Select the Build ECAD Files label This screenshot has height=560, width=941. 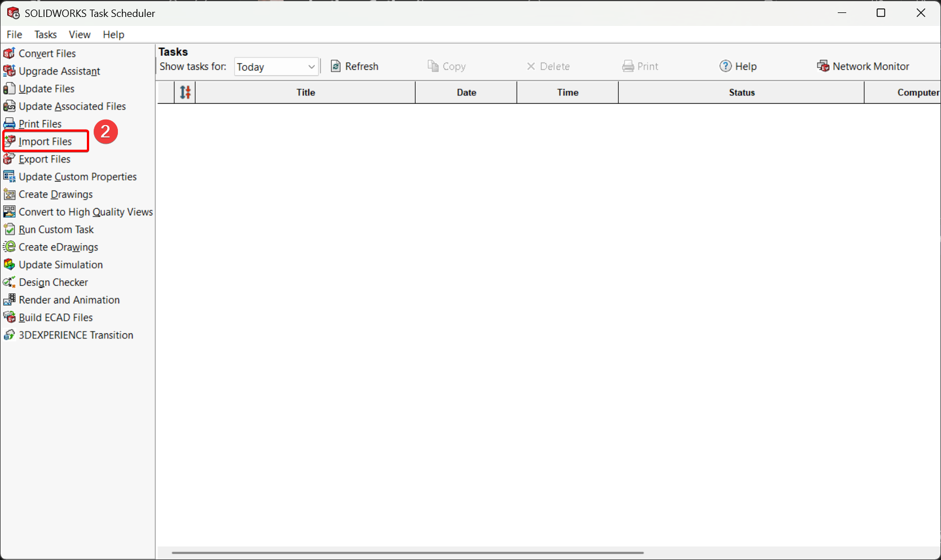click(56, 318)
